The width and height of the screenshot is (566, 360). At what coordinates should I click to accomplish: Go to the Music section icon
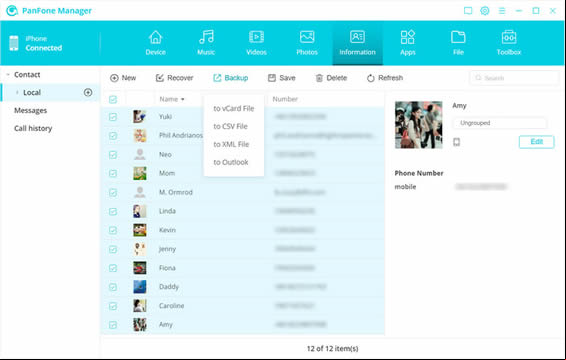coord(206,37)
